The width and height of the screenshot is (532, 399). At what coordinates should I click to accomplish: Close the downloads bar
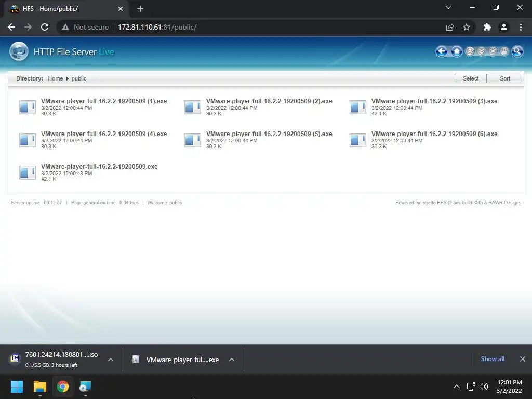point(523,359)
